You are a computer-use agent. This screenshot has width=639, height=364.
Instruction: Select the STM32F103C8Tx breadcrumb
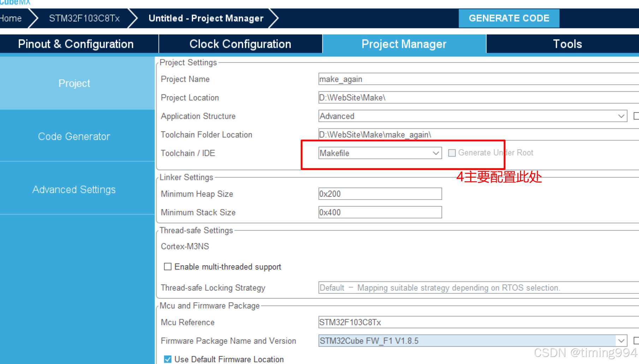click(84, 18)
